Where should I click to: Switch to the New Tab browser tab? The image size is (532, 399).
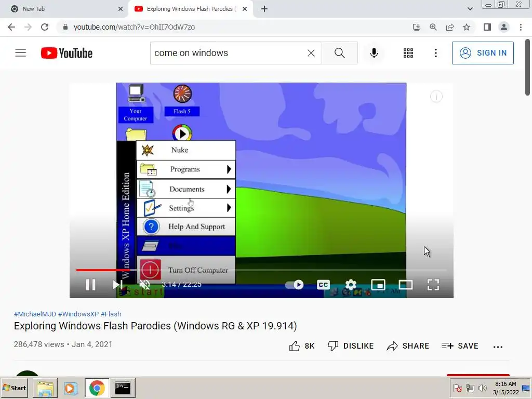pyautogui.click(x=64, y=9)
